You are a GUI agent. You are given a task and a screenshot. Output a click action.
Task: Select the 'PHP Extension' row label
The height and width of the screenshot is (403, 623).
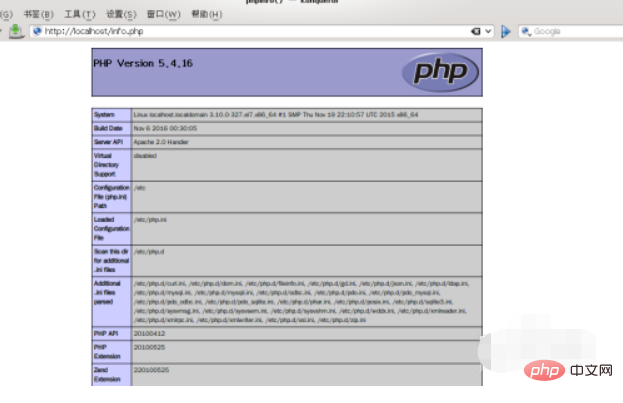[107, 352]
